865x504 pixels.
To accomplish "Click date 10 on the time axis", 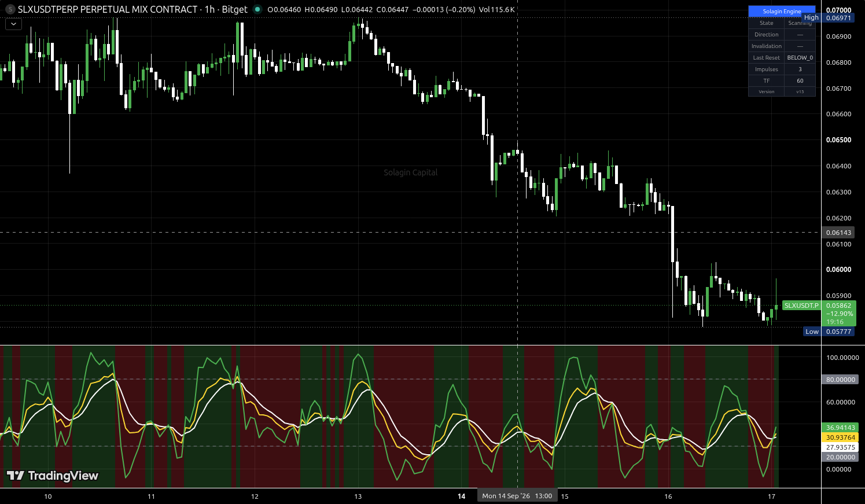I will (x=47, y=496).
